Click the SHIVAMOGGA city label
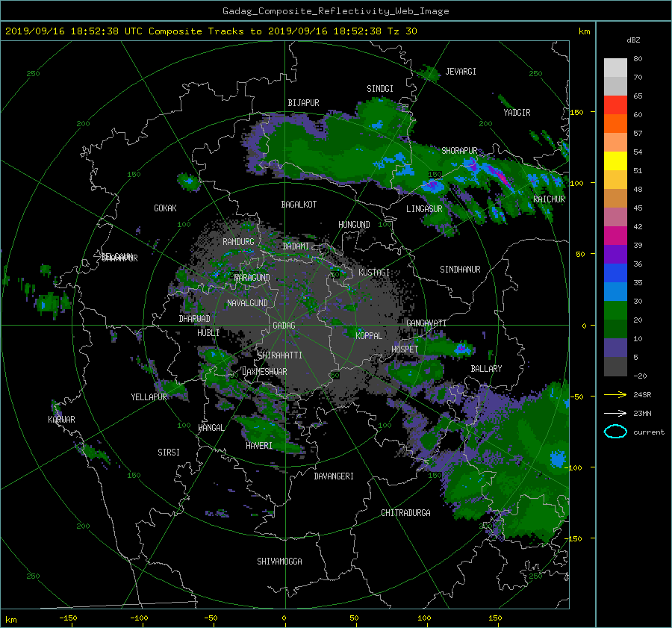672x628 pixels. coord(279,562)
